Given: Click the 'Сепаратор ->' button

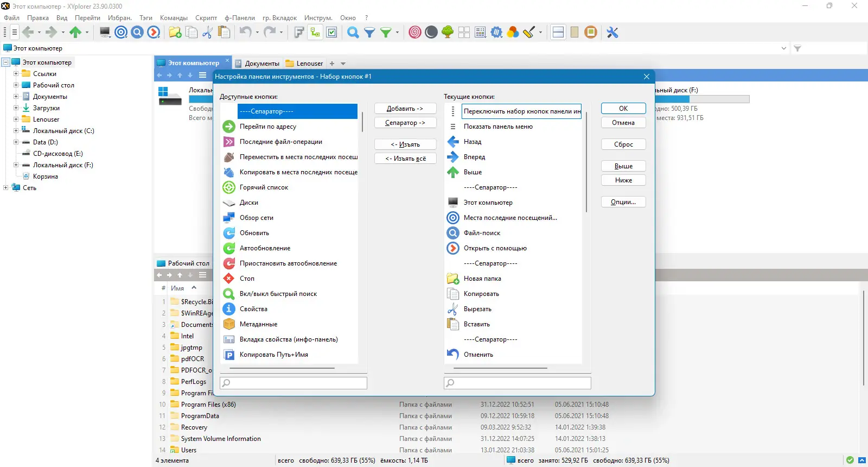Looking at the screenshot, I should tap(405, 123).
